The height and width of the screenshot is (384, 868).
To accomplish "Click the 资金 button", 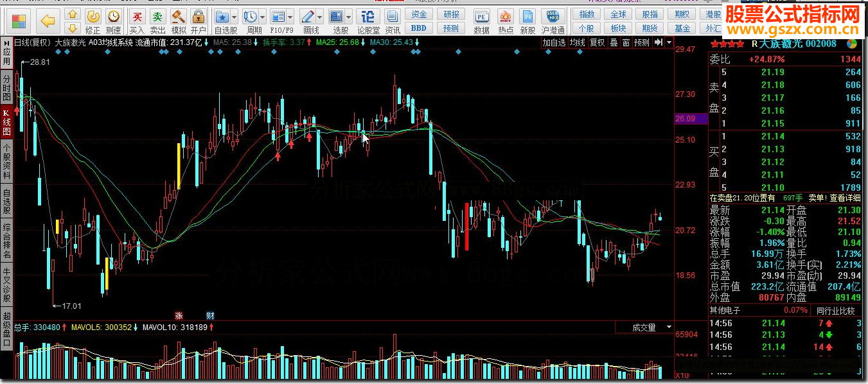I will coord(419,14).
